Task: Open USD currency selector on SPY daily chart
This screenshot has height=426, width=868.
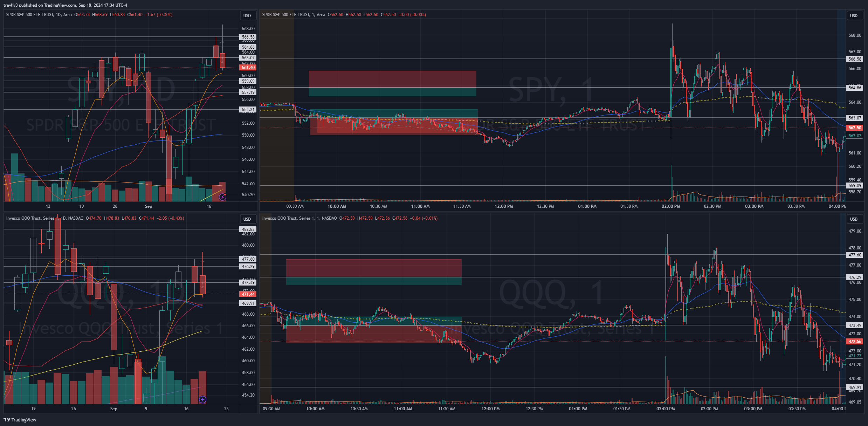Action: 247,15
